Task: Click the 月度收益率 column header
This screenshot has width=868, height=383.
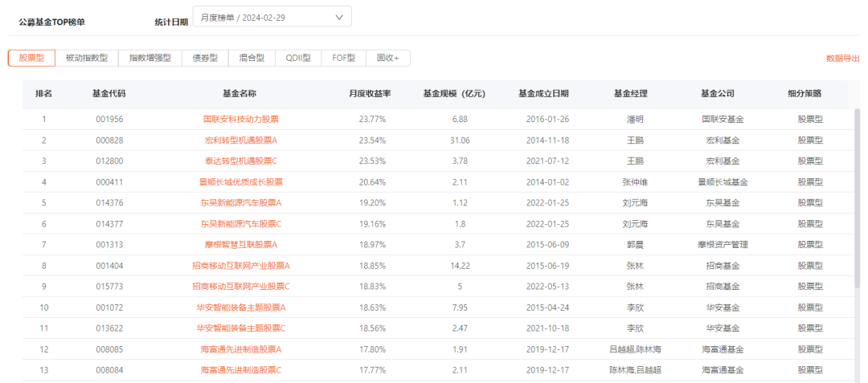Action: 369,94
